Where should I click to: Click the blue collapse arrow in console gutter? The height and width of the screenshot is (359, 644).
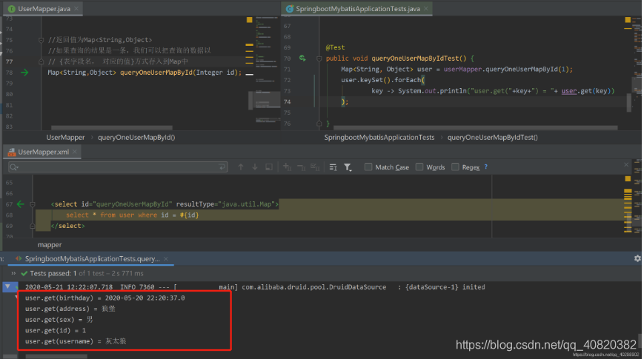8,286
